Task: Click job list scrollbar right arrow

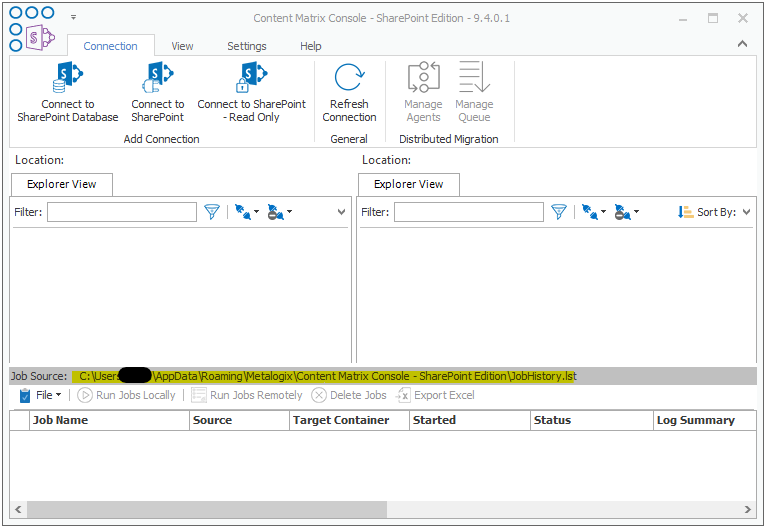Action: (x=747, y=509)
